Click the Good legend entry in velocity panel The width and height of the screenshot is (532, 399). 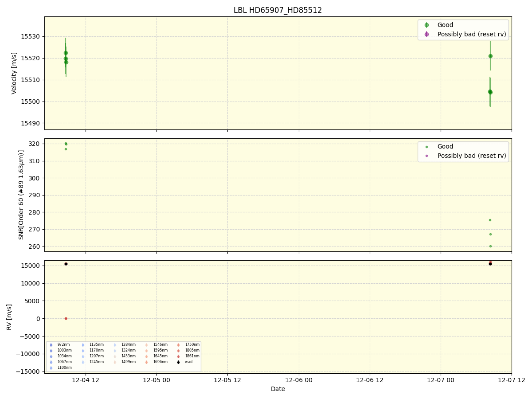click(x=445, y=25)
